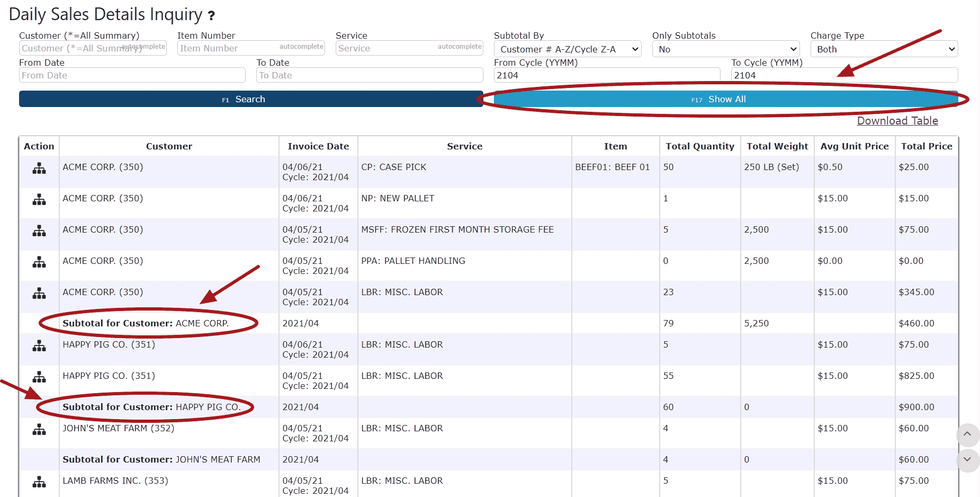This screenshot has height=497, width=980.
Task: Click action icon for LAMB FARMS INC. row
Action: (39, 482)
